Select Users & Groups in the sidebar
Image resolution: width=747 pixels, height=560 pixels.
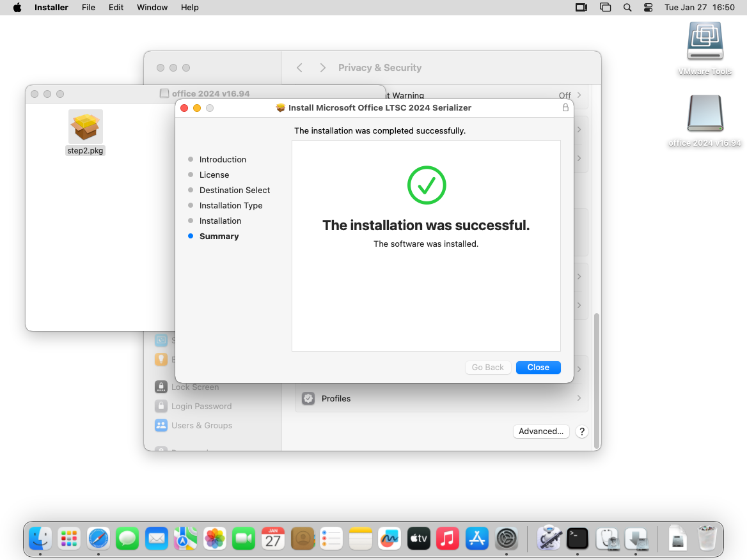tap(201, 425)
